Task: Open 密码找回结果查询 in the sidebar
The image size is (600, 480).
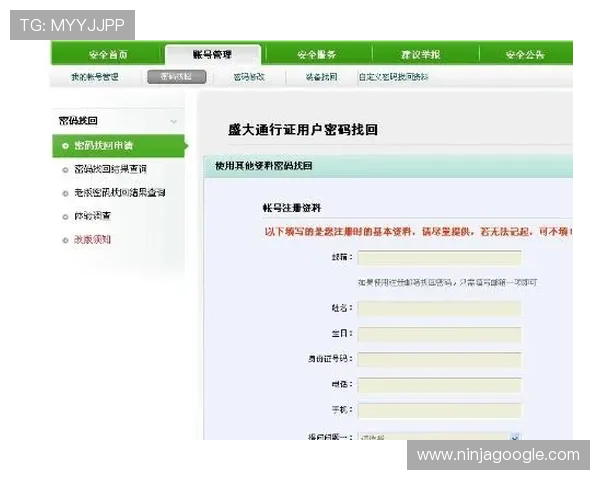Action: [x=110, y=169]
